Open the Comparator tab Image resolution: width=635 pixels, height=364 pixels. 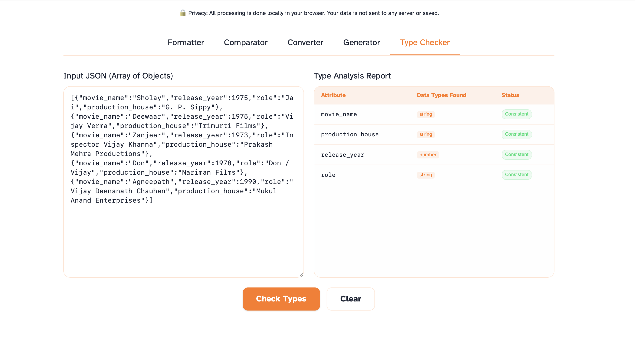click(246, 42)
